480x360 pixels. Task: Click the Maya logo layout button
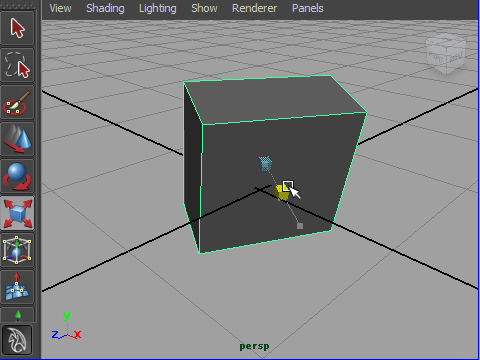(x=17, y=340)
